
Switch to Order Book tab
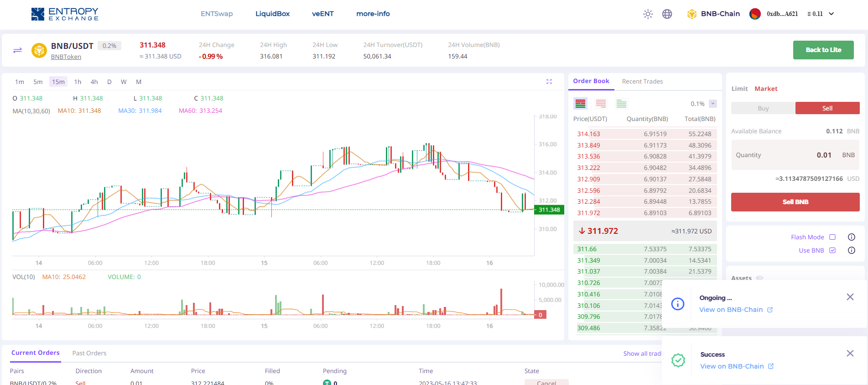591,81
